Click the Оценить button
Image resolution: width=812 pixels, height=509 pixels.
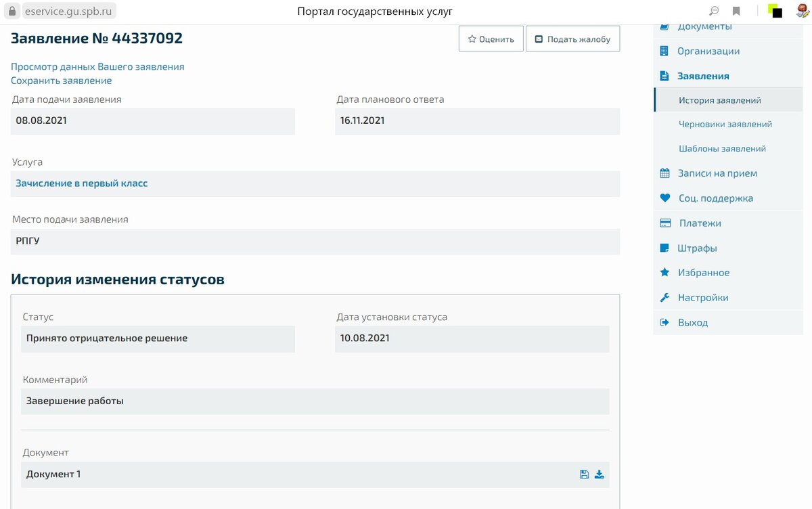(491, 39)
